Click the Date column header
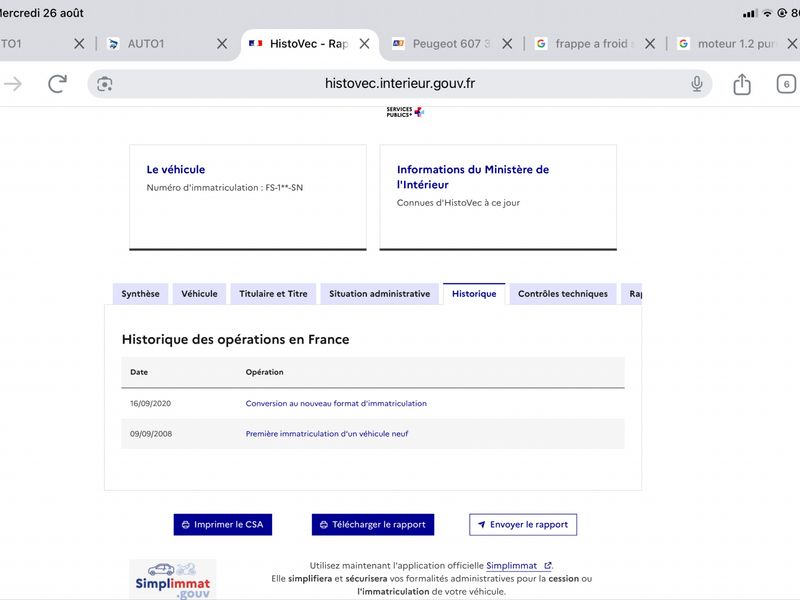The width and height of the screenshot is (800, 600). point(139,372)
